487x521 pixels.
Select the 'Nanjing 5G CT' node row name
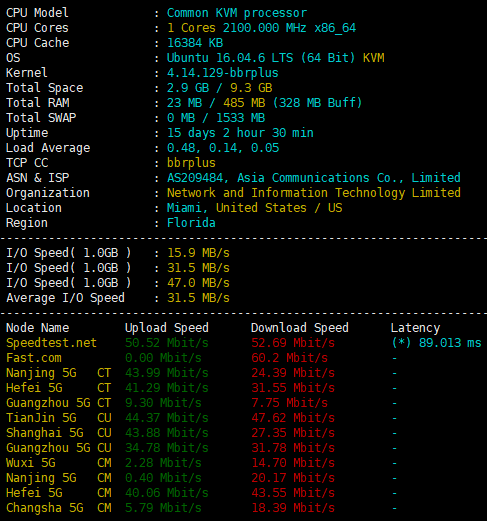tap(59, 373)
